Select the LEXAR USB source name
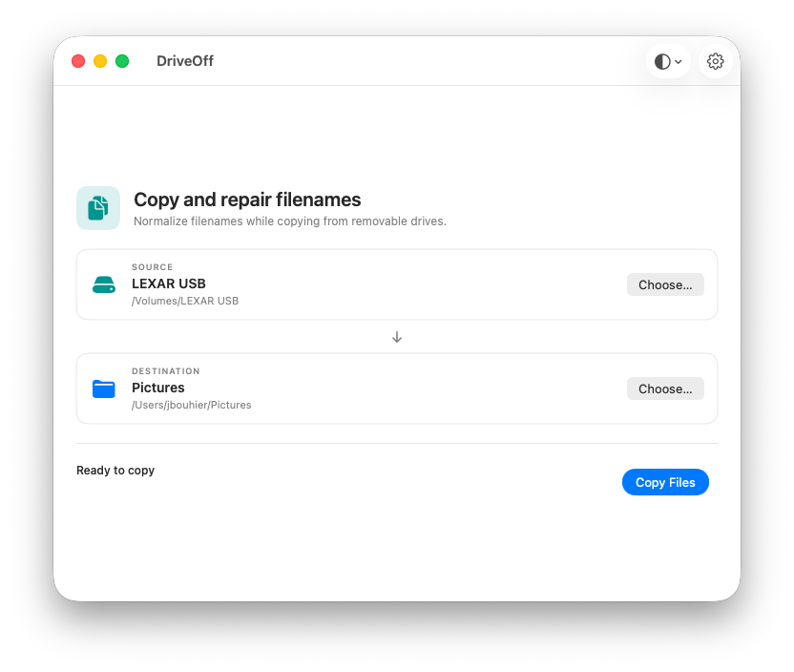 pyautogui.click(x=169, y=283)
